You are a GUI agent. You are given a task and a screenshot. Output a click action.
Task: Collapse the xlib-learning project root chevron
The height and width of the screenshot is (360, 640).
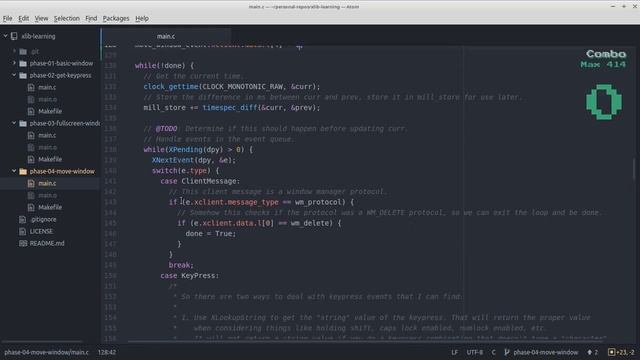click(6, 36)
